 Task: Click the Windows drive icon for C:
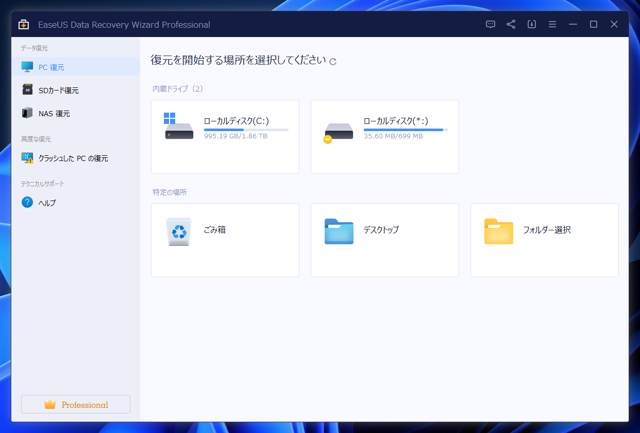click(178, 126)
